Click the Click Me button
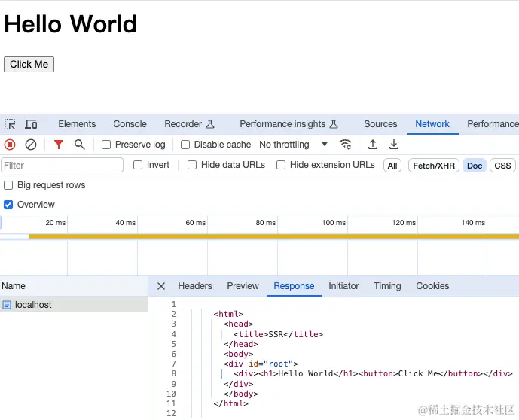Viewport: 519px width, 420px height. pyautogui.click(x=29, y=64)
